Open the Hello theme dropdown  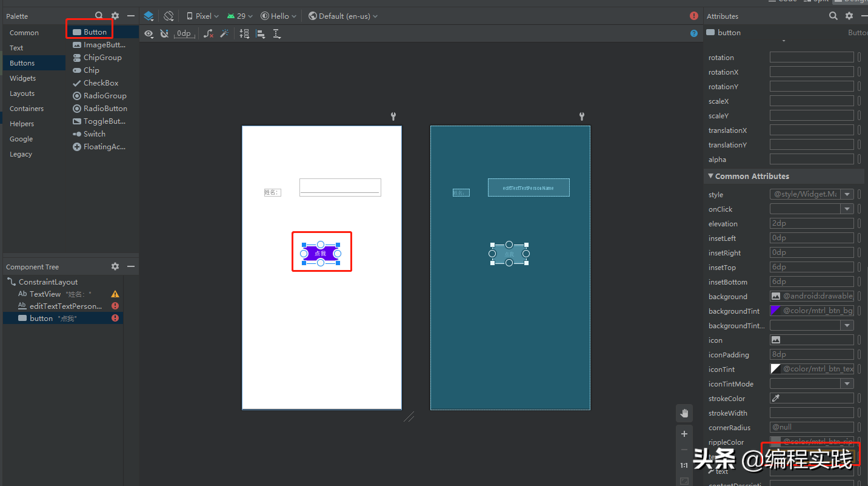(x=278, y=16)
